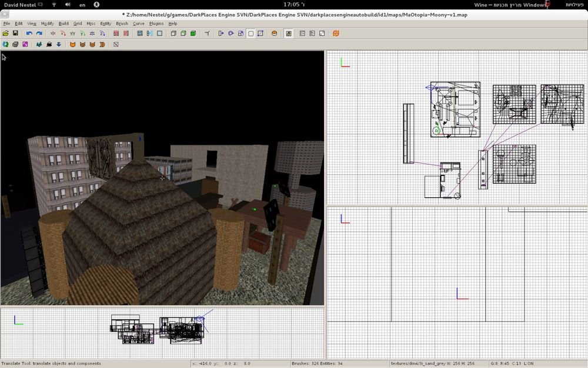Click the 'en' keyboard layout indicator
The image size is (588, 368).
[82, 5]
